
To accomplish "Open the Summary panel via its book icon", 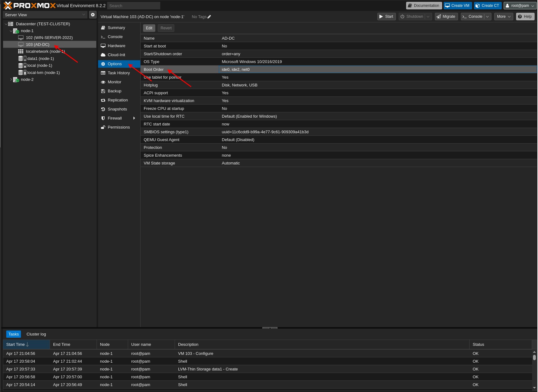I will [103, 27].
